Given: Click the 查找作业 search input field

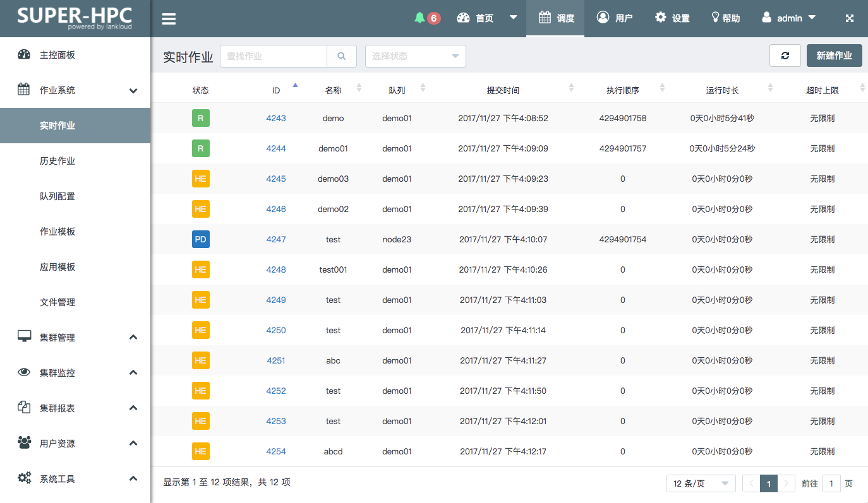Looking at the screenshot, I should [x=273, y=56].
